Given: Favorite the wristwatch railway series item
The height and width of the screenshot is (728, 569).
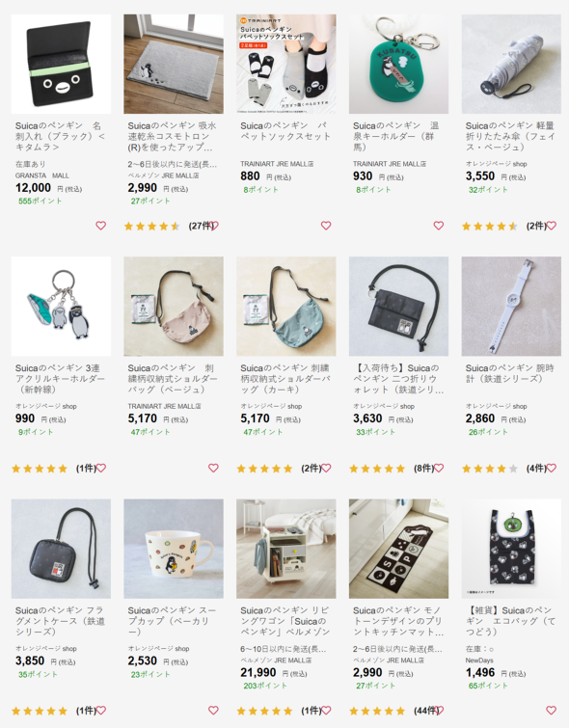Looking at the screenshot, I should pos(552,468).
